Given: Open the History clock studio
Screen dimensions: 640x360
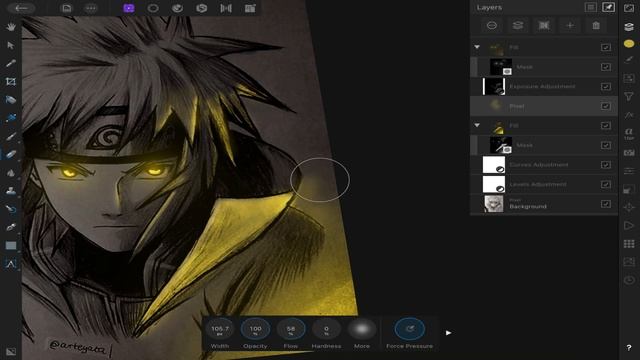Looking at the screenshot, I should 629,280.
